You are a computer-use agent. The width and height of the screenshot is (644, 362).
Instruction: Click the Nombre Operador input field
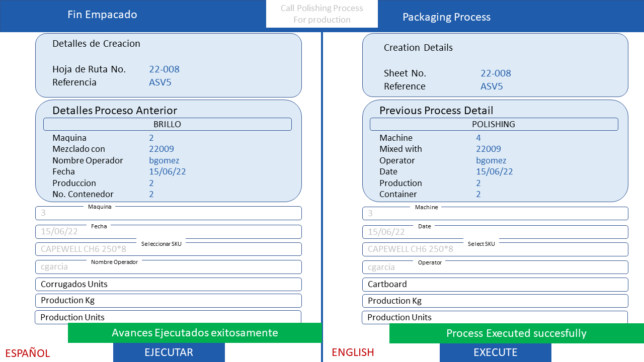pyautogui.click(x=168, y=267)
